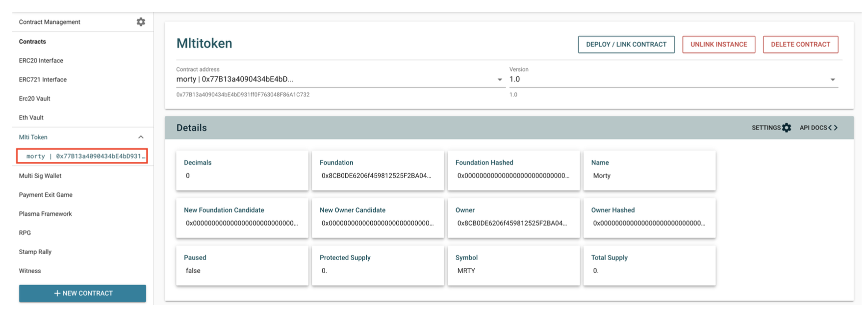Select Mlti Token in sidebar
Viewport: 868px width, 313px height.
tap(33, 137)
